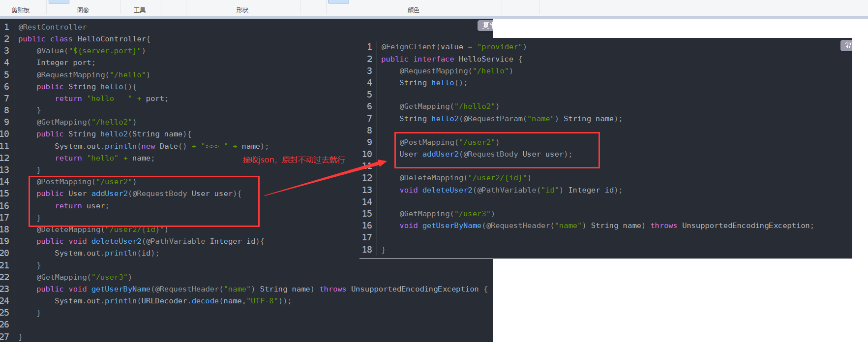The image size is (868, 358).
Task: Select the 'void deleteUser2(@PathVariable("id")' line
Action: click(510, 190)
